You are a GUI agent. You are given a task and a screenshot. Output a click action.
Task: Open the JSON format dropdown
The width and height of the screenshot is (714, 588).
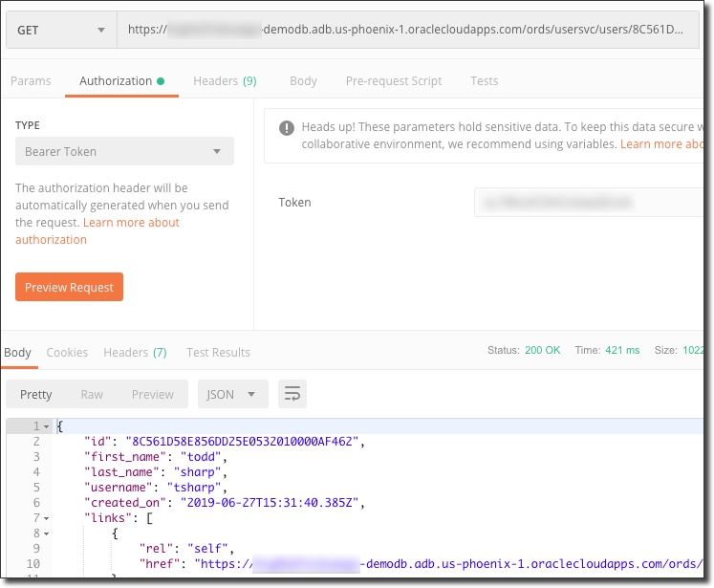point(232,395)
